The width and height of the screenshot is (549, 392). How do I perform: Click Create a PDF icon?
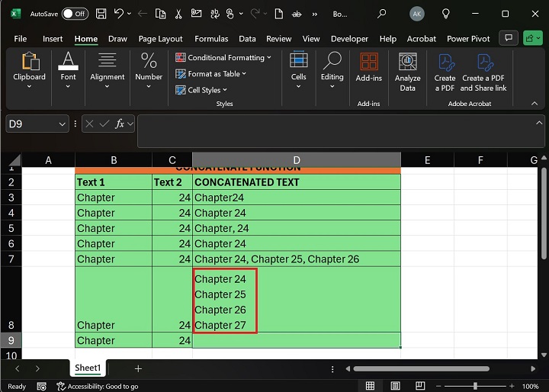(445, 72)
